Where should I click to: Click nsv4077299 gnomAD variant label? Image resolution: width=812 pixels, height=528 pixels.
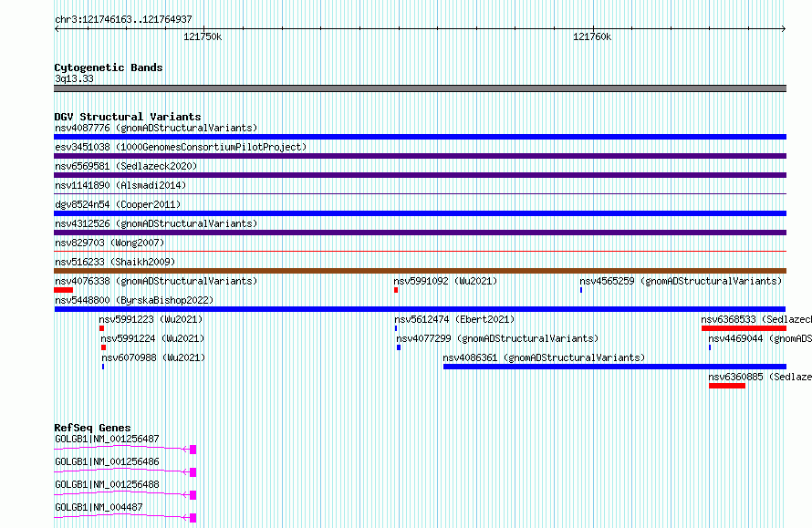click(x=497, y=338)
